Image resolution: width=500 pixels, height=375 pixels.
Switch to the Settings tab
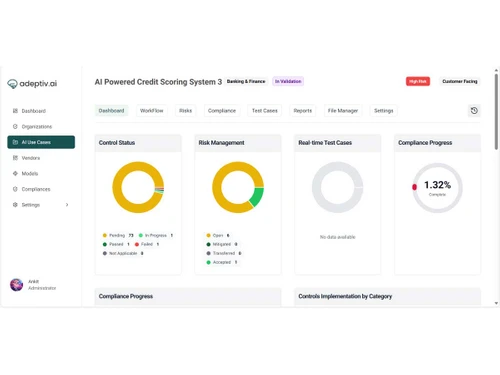point(384,111)
